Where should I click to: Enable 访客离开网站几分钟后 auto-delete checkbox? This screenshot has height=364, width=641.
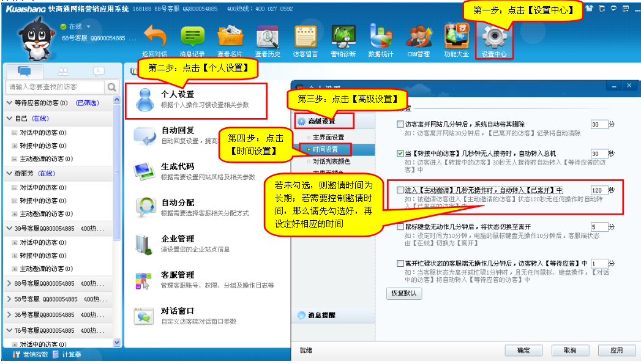point(400,125)
